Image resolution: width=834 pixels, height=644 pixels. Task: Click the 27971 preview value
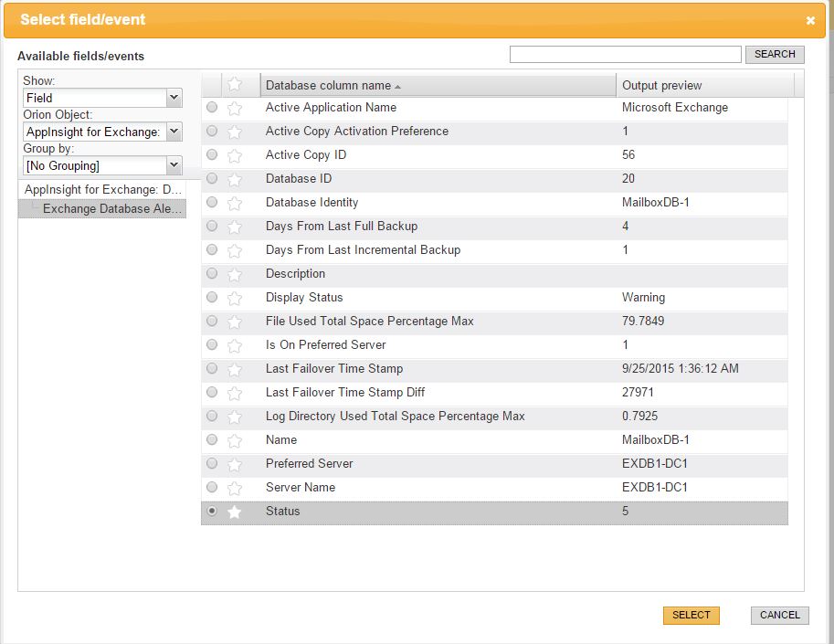tap(638, 392)
